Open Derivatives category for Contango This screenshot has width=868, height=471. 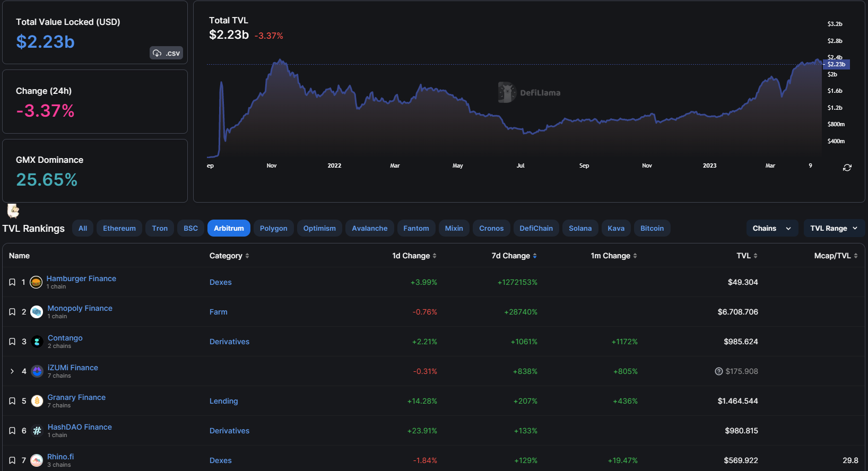229,342
